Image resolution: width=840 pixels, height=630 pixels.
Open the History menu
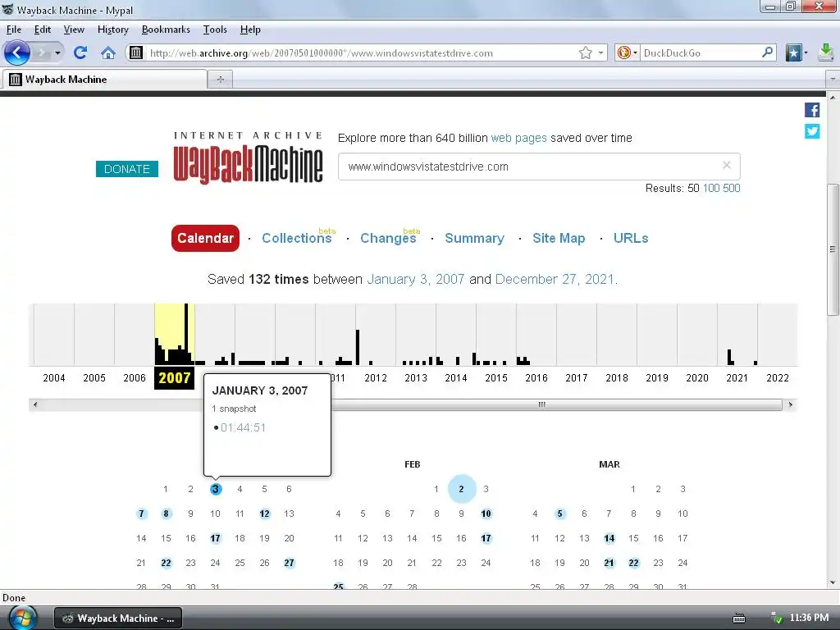click(x=113, y=30)
